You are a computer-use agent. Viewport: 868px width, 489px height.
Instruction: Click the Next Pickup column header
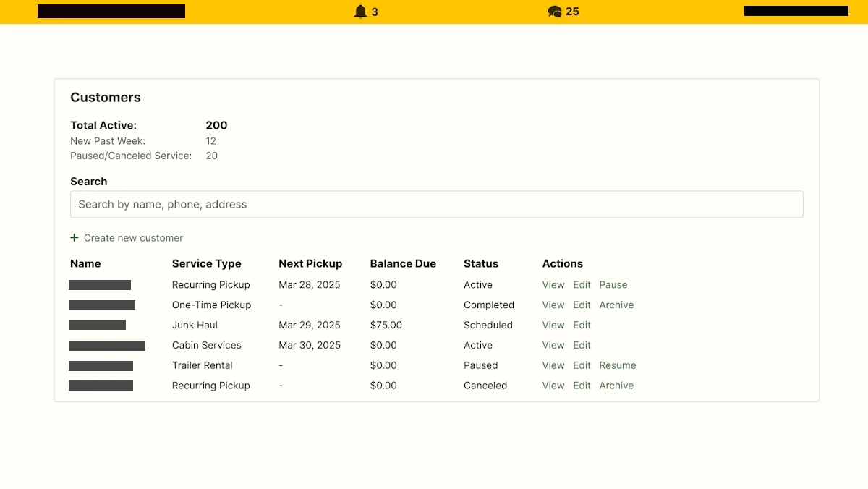[x=310, y=264]
